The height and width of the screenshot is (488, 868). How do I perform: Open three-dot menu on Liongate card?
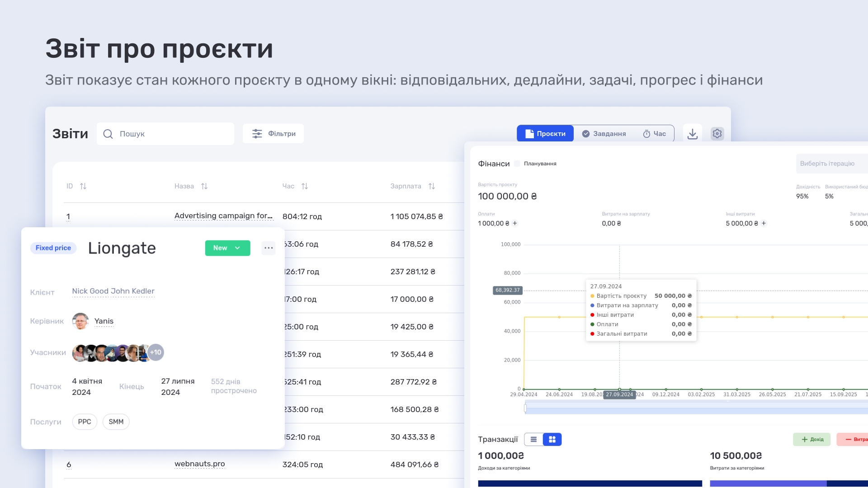pos(269,248)
